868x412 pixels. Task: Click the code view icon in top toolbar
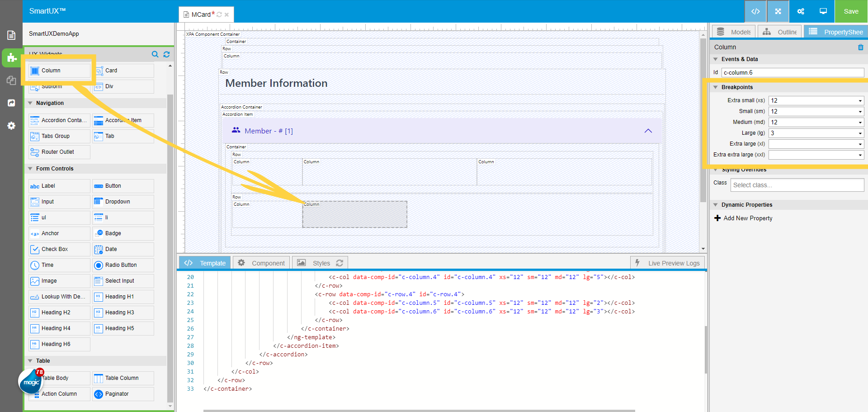click(755, 11)
